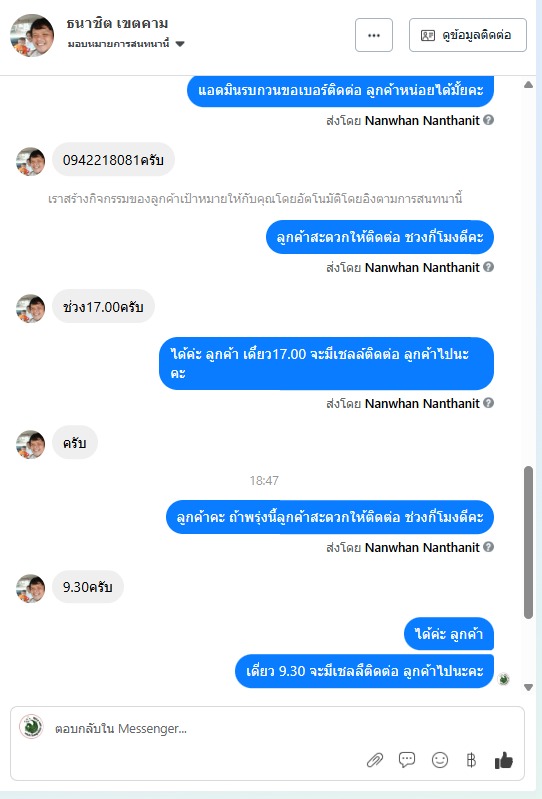Click help icon beside first Nanwhan Nanthanit
This screenshot has height=799, width=542.
click(488, 120)
